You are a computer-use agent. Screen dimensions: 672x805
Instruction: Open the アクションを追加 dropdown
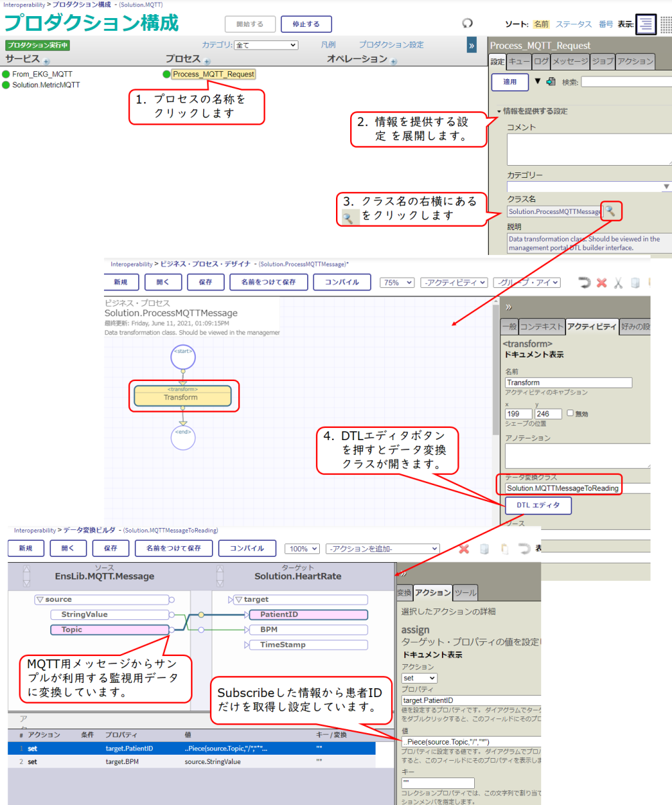[382, 549]
